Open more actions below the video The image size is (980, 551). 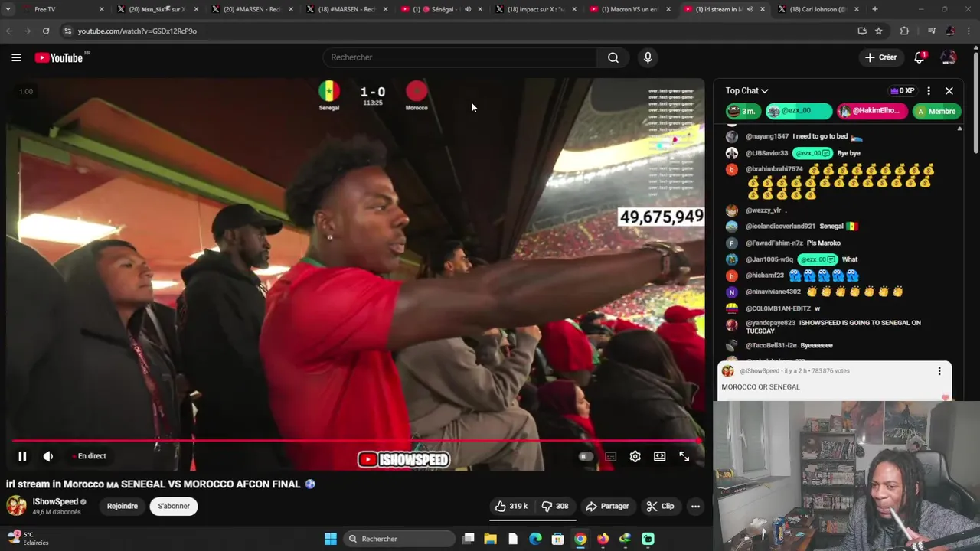coord(695,506)
